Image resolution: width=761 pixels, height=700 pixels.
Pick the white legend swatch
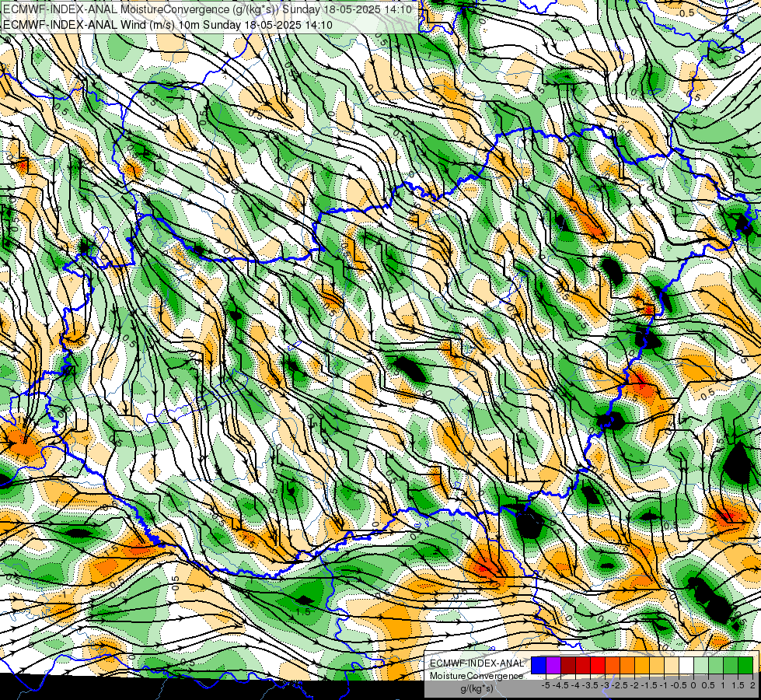[x=686, y=665]
